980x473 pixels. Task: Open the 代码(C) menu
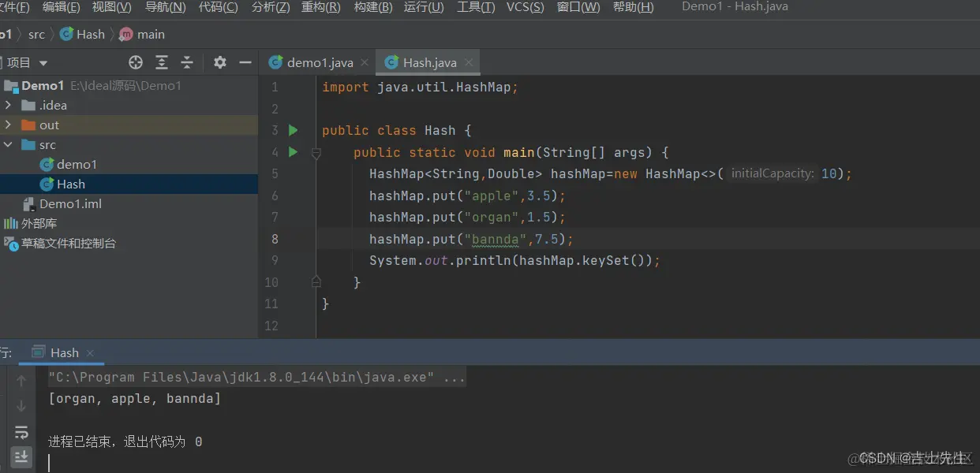pos(218,7)
